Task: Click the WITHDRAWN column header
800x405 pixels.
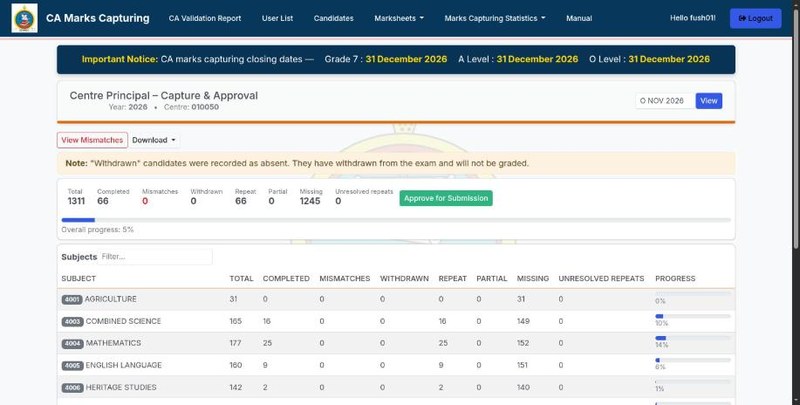Action: pyautogui.click(x=404, y=279)
